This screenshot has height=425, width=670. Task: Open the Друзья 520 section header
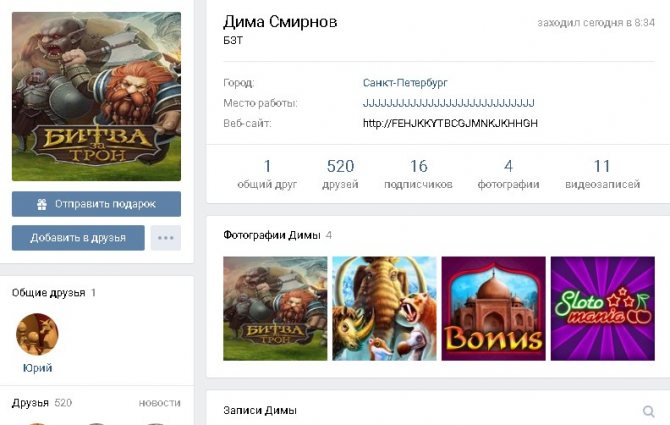(x=42, y=403)
